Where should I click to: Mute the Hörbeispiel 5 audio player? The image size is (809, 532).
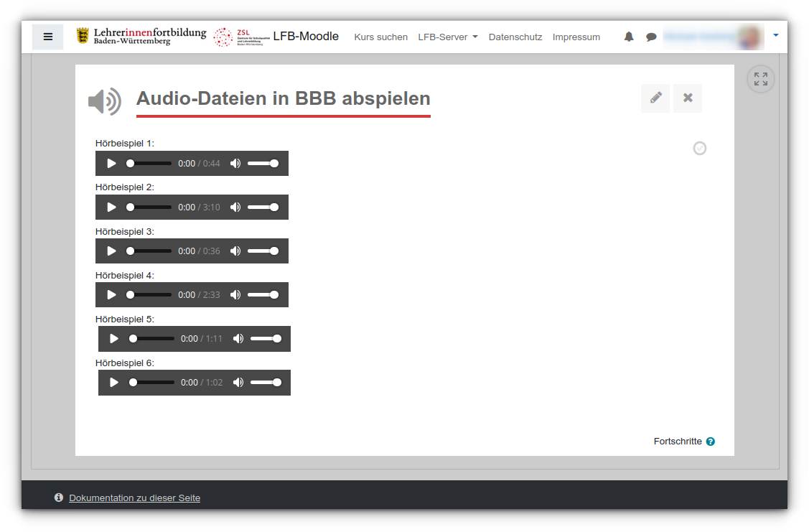(238, 339)
